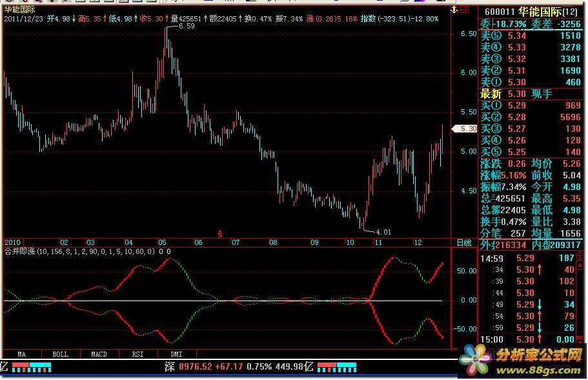Viewport: 588px width, 380px height.
Task: Click the 5.30 current price marker on axis
Action: [x=465, y=129]
